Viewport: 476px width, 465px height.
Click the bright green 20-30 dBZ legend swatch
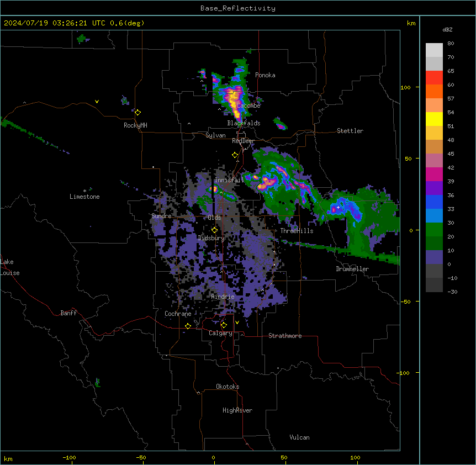point(434,230)
